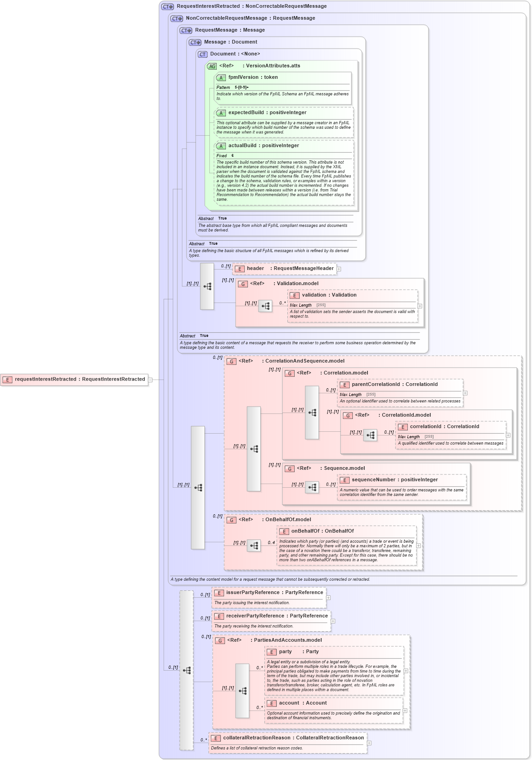Screen dimensions: 532x760
Task: Click the E icon of collateralRetractionReason
Action: 216,738
